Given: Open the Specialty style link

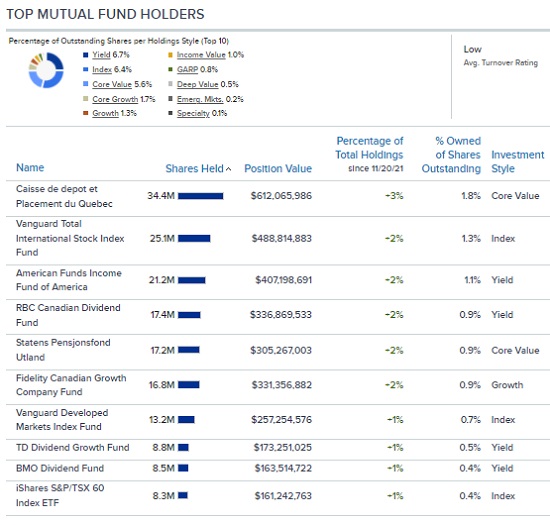Looking at the screenshot, I should [193, 113].
